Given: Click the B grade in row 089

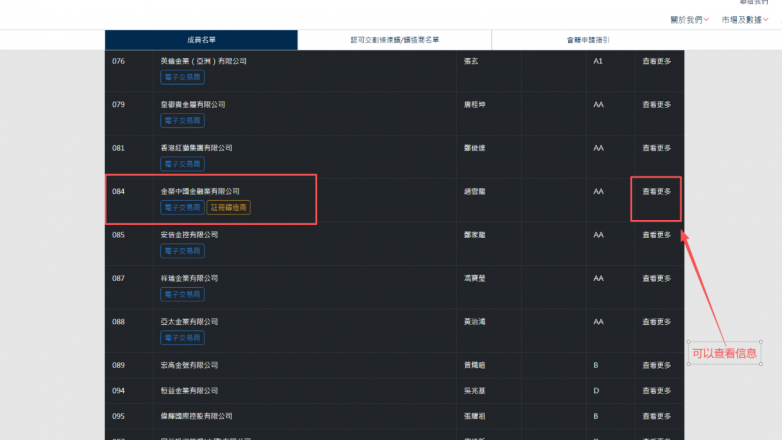Looking at the screenshot, I should (595, 365).
